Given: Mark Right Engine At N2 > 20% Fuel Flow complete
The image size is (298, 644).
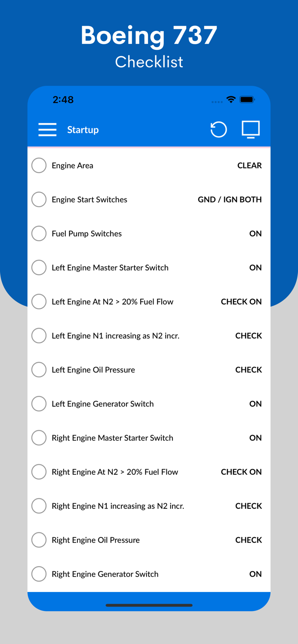Looking at the screenshot, I should (x=39, y=471).
